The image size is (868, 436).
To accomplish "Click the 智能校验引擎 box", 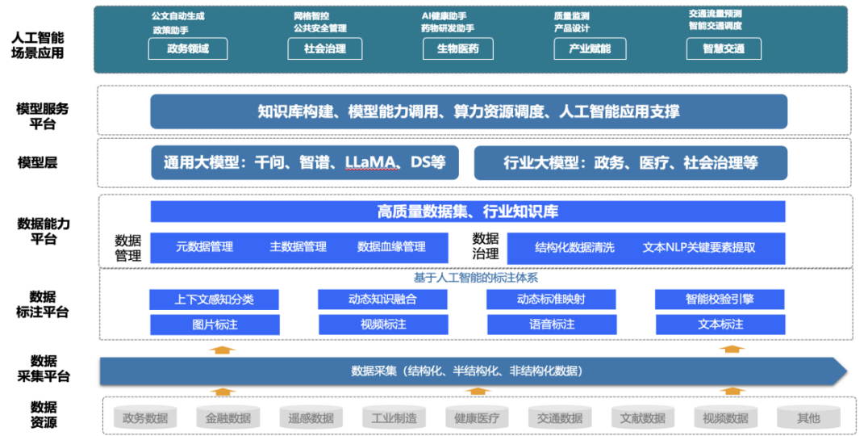I will [x=720, y=300].
